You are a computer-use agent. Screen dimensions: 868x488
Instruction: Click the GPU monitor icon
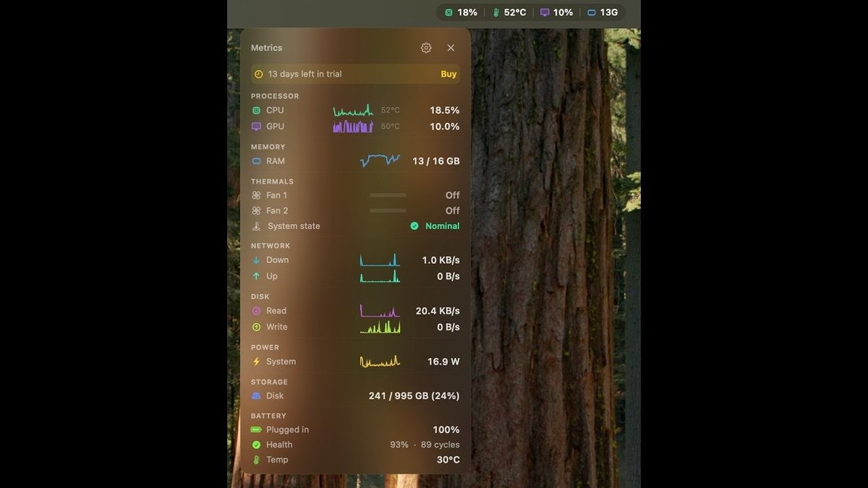pos(256,127)
